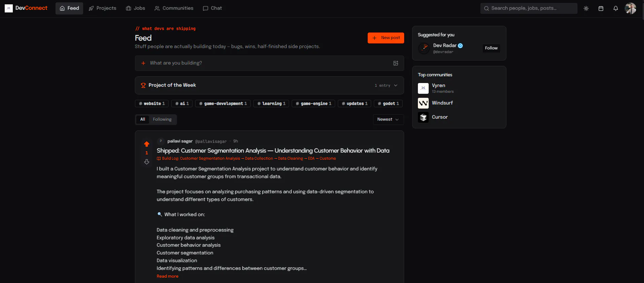Click the @devradar handle
This screenshot has height=283, width=644.
point(443,52)
